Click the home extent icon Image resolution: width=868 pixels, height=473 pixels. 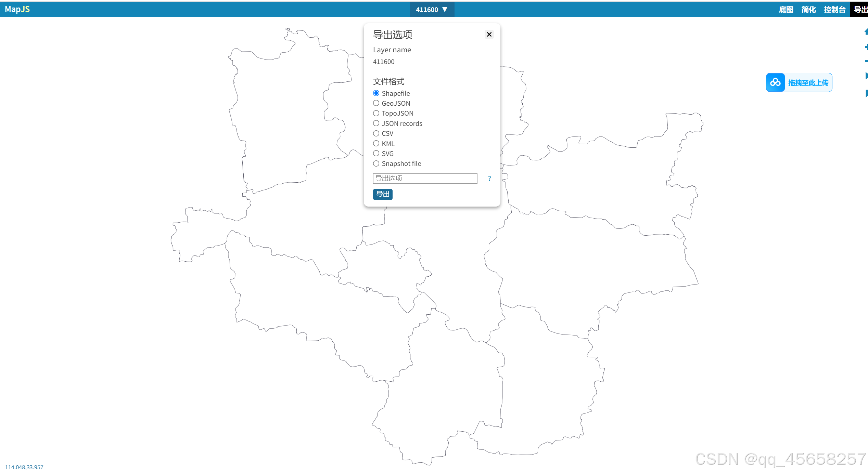coord(866,32)
